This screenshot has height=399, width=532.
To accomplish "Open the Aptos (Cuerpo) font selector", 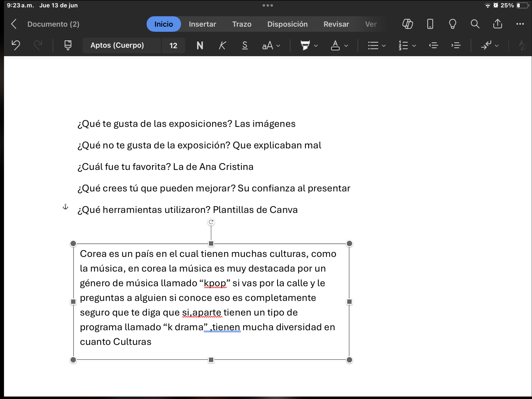I will (117, 45).
